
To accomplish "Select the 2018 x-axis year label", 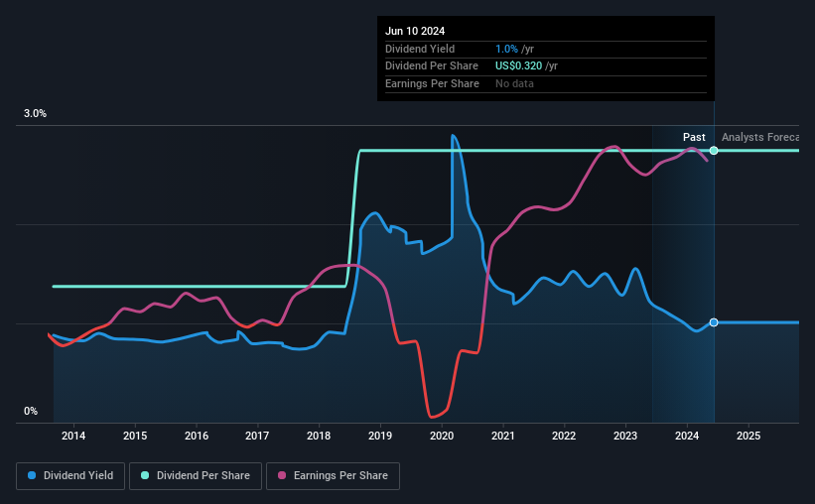I will pos(319,436).
